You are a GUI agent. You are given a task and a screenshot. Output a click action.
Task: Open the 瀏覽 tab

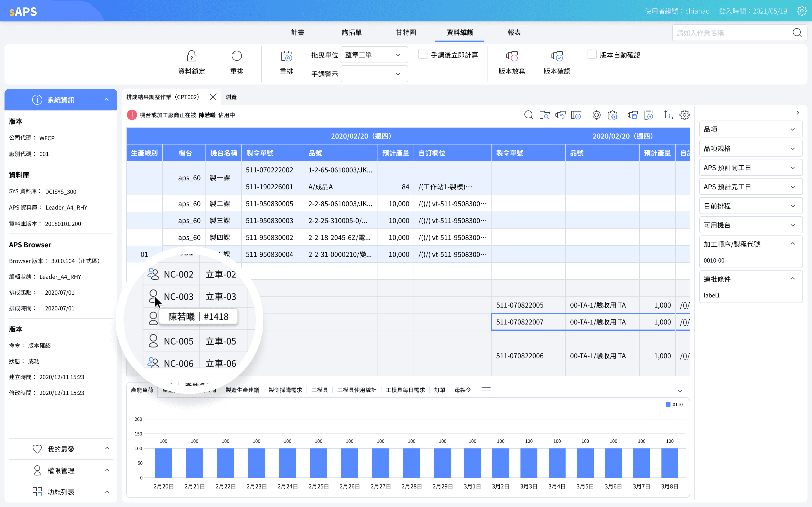pos(231,97)
